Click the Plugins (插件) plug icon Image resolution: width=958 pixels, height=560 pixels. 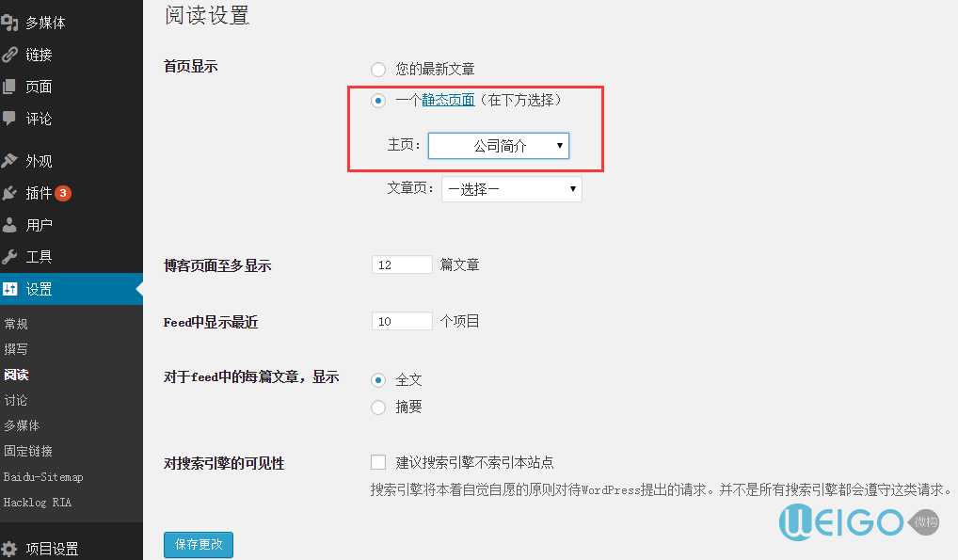coord(9,193)
